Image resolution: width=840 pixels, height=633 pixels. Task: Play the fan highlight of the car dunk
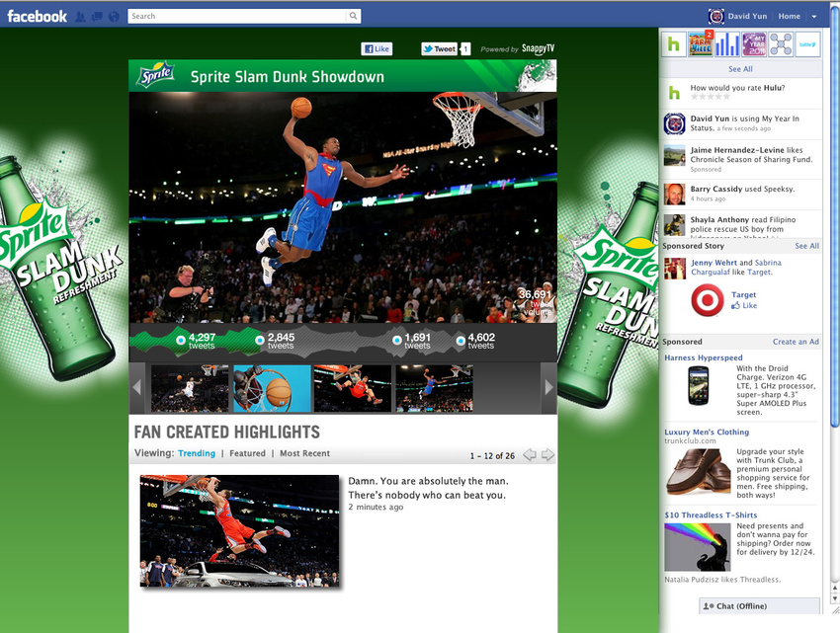click(x=239, y=530)
